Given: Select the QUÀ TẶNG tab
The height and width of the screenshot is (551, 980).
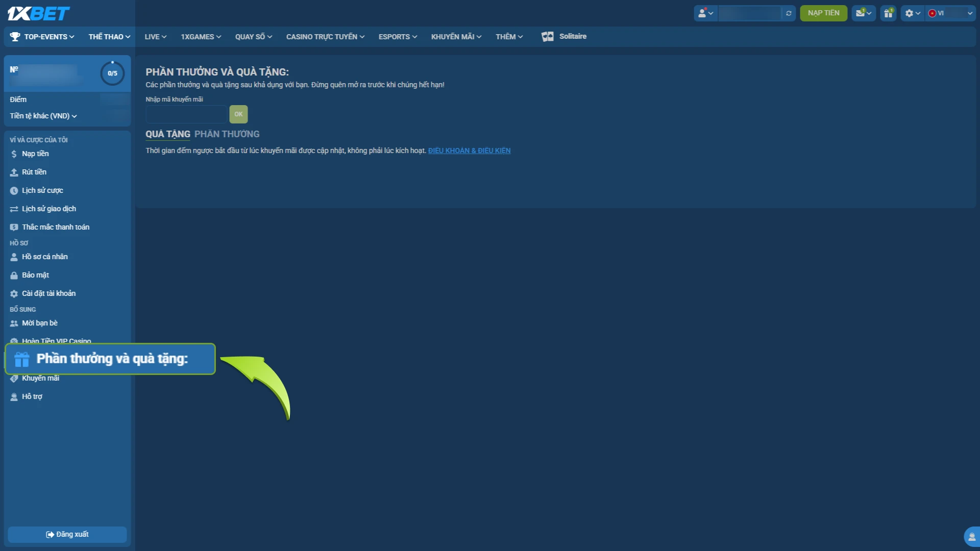Looking at the screenshot, I should pos(168,134).
